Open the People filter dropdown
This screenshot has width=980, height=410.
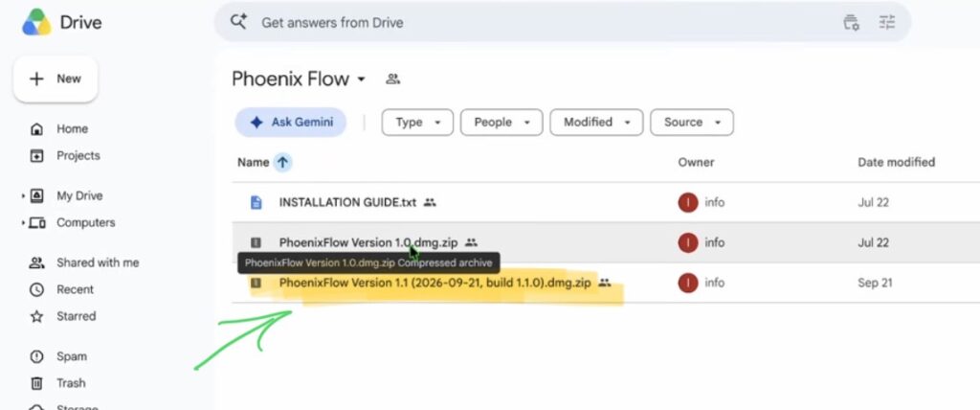point(501,122)
